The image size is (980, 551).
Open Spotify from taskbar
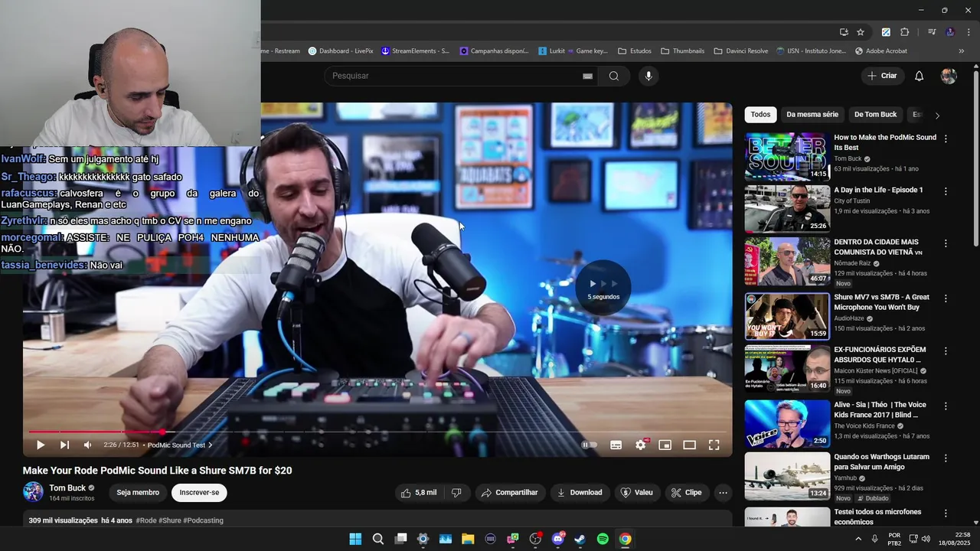point(603,539)
